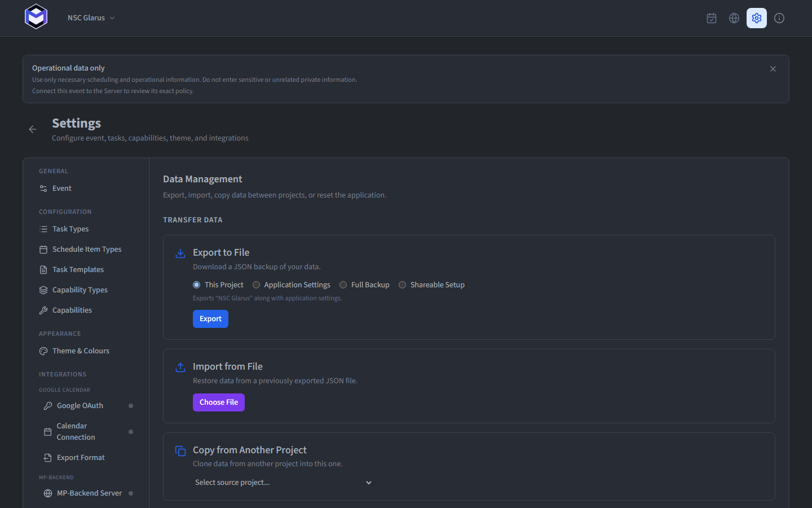Image resolution: width=812 pixels, height=508 pixels.
Task: Click the purple Choose File button
Action: [x=219, y=402]
